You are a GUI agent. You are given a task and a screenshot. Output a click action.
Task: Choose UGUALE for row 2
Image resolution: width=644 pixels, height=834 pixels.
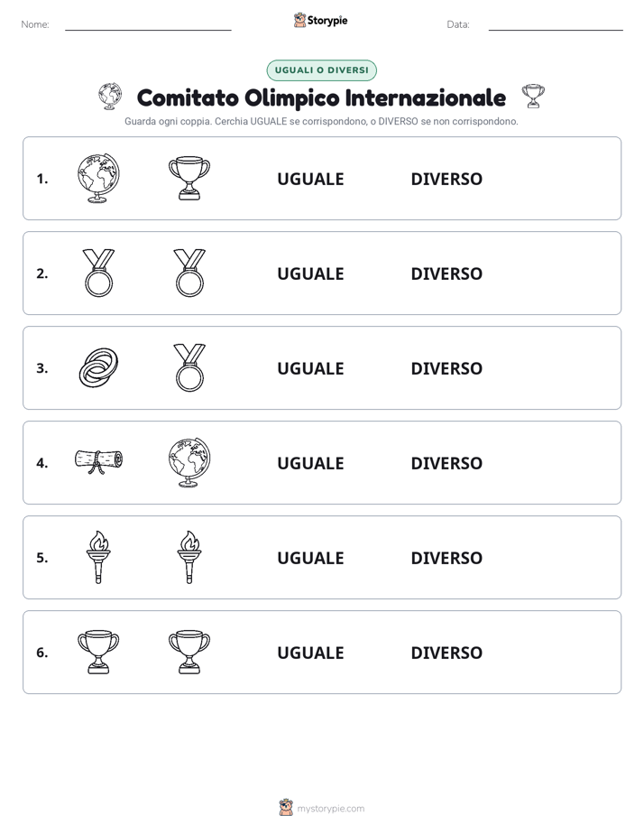pos(310,273)
